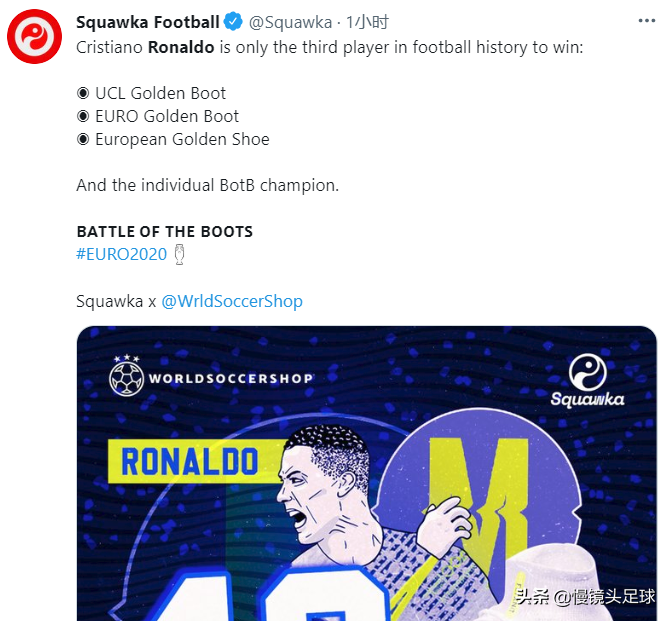672x621 pixels.
Task: Open the tweet timestamp 1小时
Action: pos(367,22)
